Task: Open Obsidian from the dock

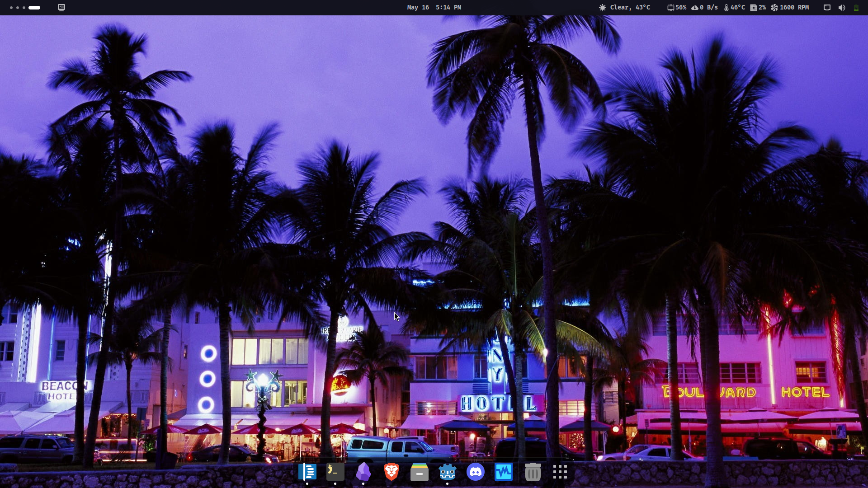Action: pyautogui.click(x=363, y=472)
